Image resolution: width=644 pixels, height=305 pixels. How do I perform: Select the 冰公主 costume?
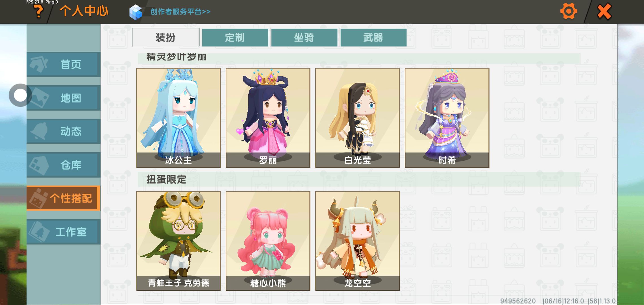tap(179, 118)
